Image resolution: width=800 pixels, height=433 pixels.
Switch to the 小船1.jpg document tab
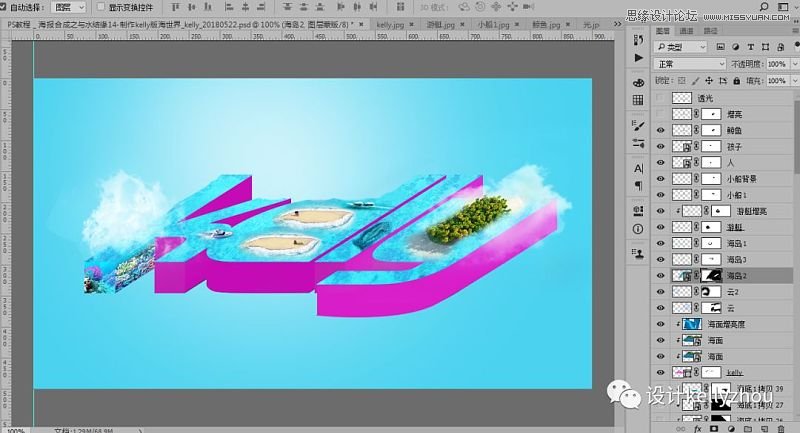(x=493, y=24)
